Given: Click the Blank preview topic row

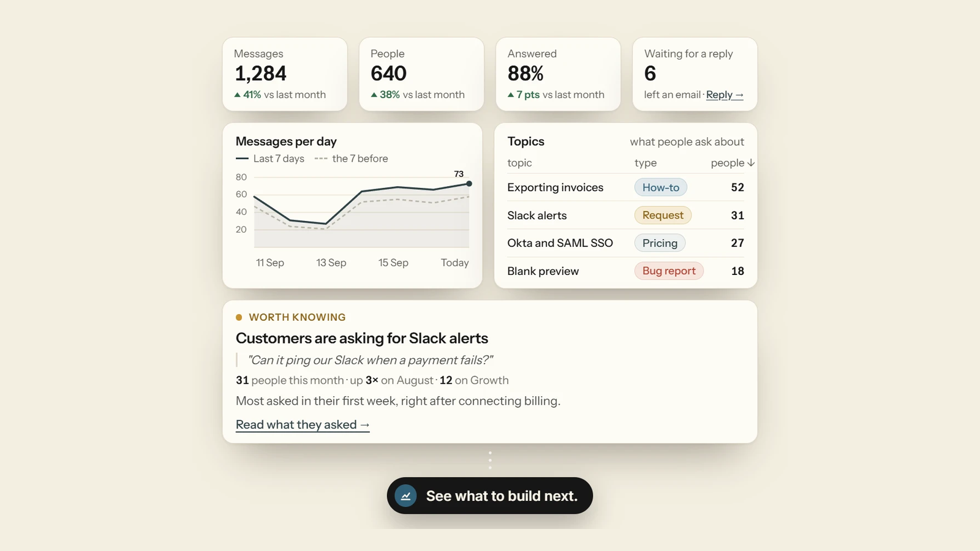Looking at the screenshot, I should 625,271.
